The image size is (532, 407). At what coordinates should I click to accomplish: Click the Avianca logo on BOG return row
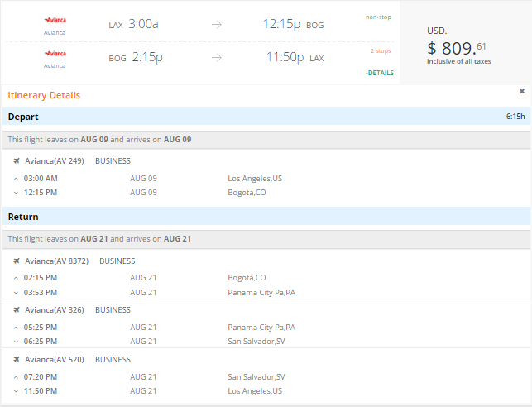55,53
